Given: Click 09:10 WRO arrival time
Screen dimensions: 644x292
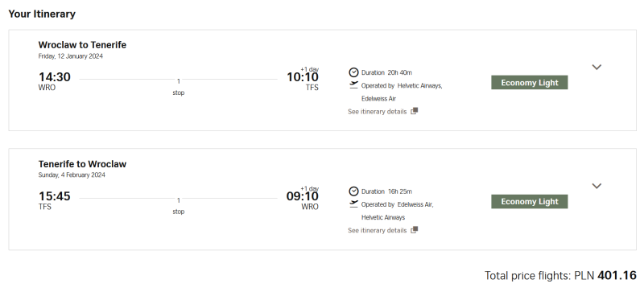Looking at the screenshot, I should coord(303,200).
